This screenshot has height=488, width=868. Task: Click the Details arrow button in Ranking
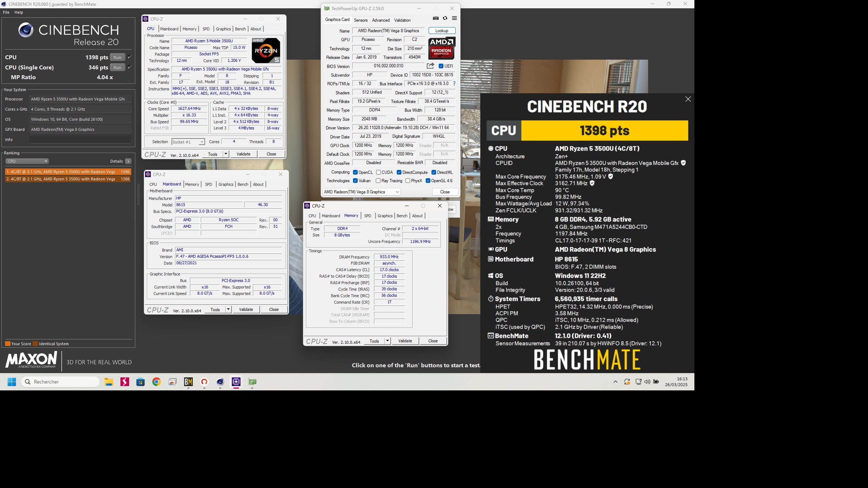(x=128, y=161)
